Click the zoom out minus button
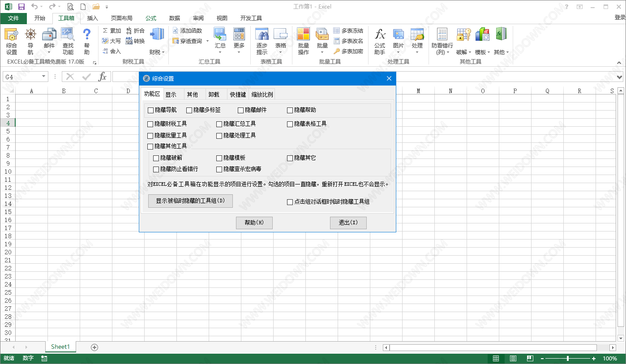The width and height of the screenshot is (626, 364). (542, 359)
